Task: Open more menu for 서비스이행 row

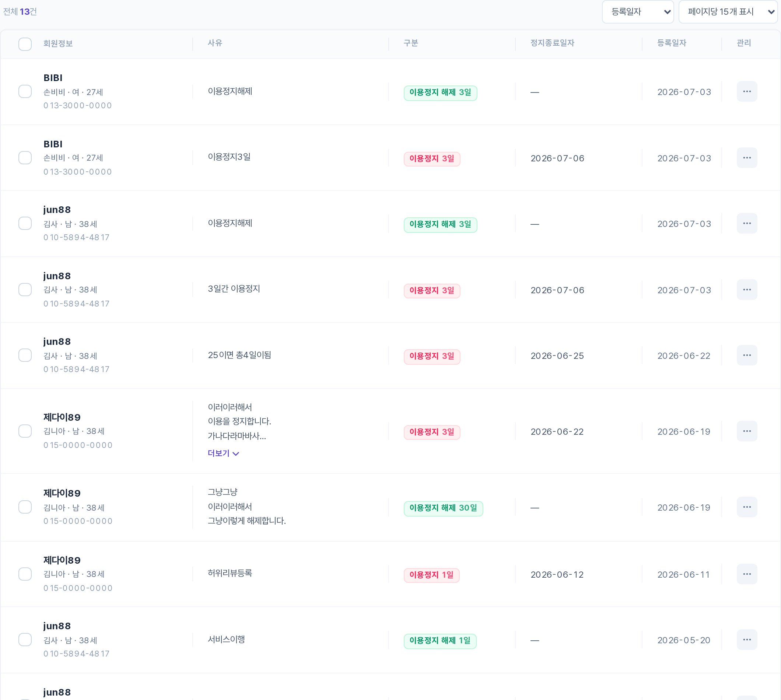Action: (x=747, y=640)
